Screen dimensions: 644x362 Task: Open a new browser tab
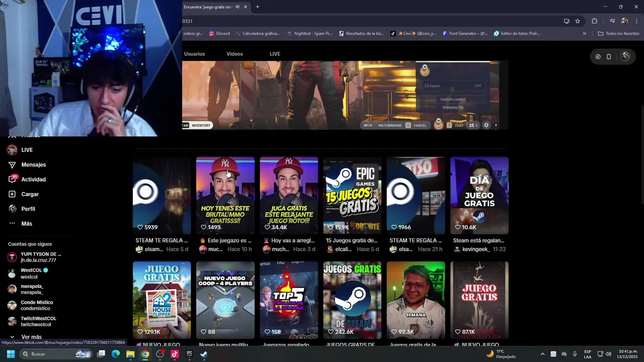click(258, 7)
